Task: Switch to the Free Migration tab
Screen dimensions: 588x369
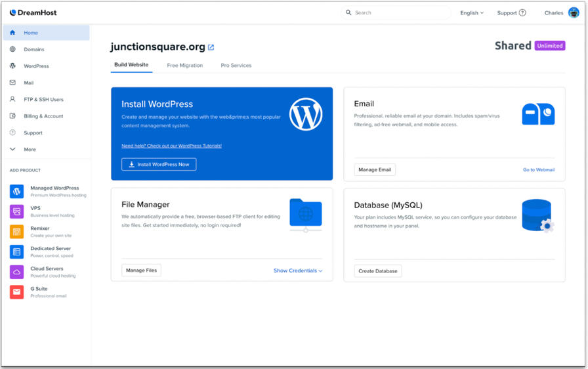Action: (x=184, y=66)
